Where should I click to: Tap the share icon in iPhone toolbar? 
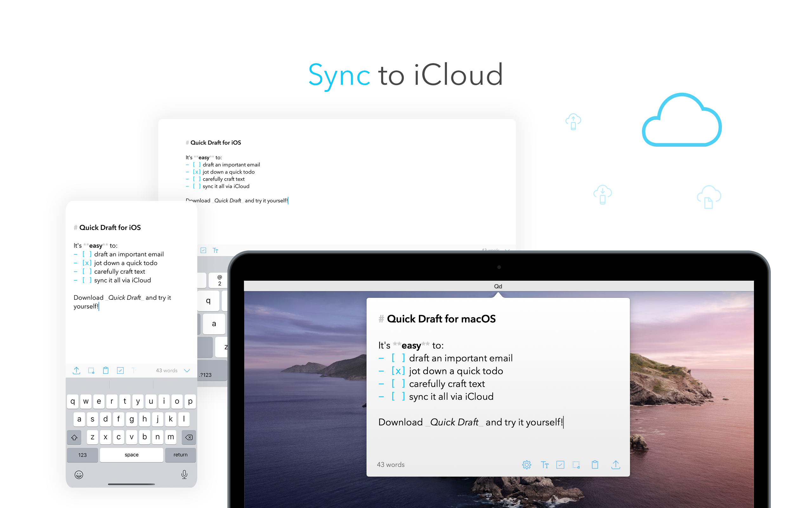coord(76,370)
